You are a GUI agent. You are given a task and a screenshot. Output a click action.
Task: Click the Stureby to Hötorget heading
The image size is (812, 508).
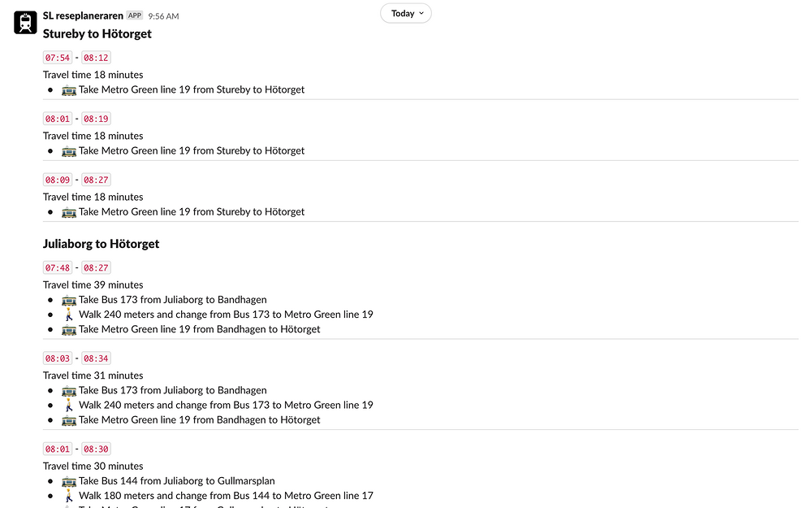[x=97, y=33]
